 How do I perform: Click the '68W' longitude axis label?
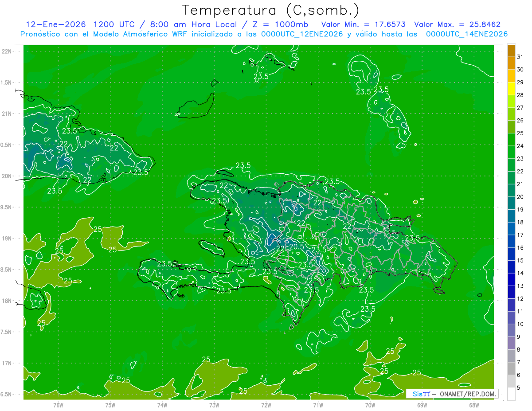click(474, 405)
